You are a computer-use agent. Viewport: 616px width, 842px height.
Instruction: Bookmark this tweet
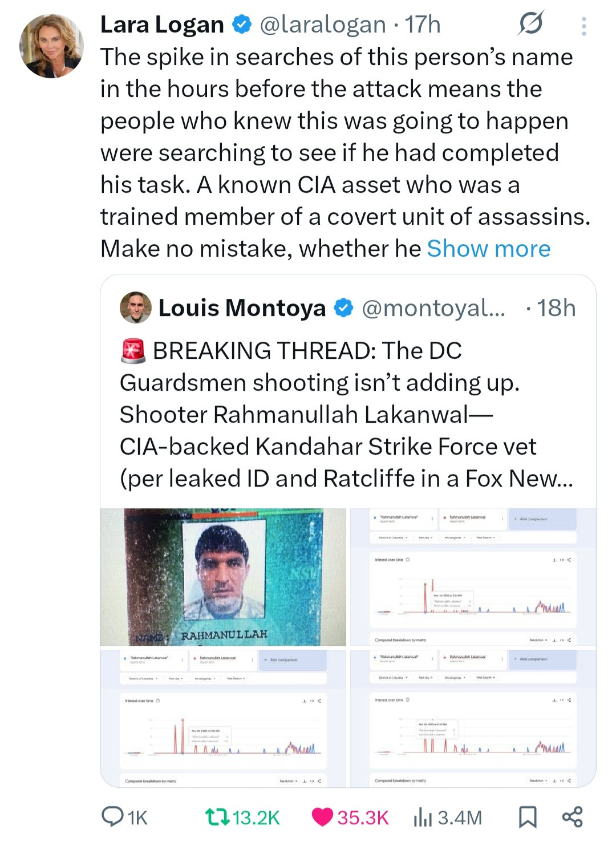point(527,817)
